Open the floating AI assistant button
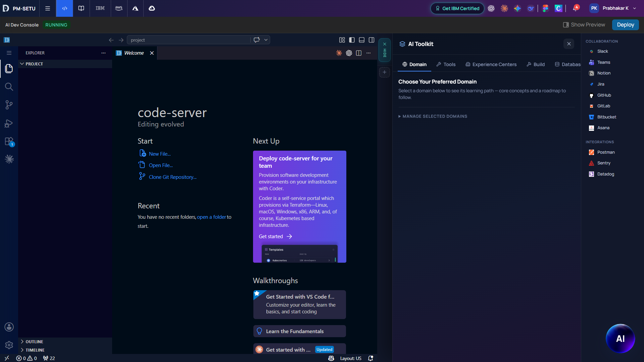 (x=620, y=339)
